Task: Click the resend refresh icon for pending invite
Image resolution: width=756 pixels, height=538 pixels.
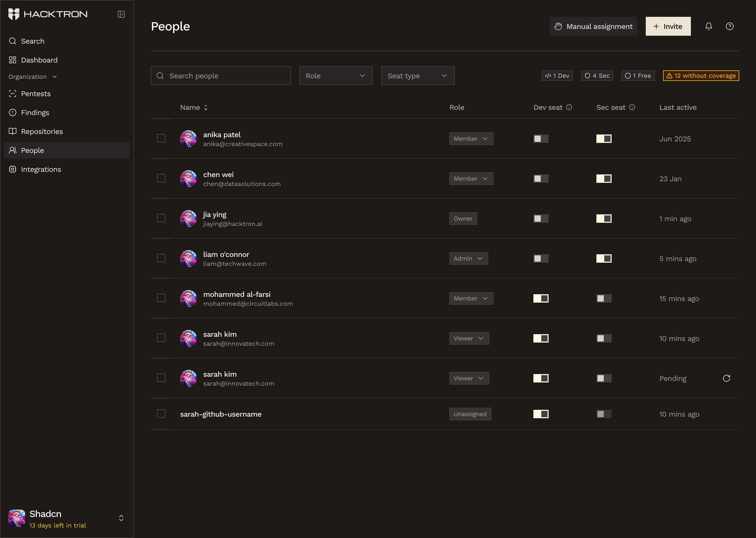Action: point(726,378)
